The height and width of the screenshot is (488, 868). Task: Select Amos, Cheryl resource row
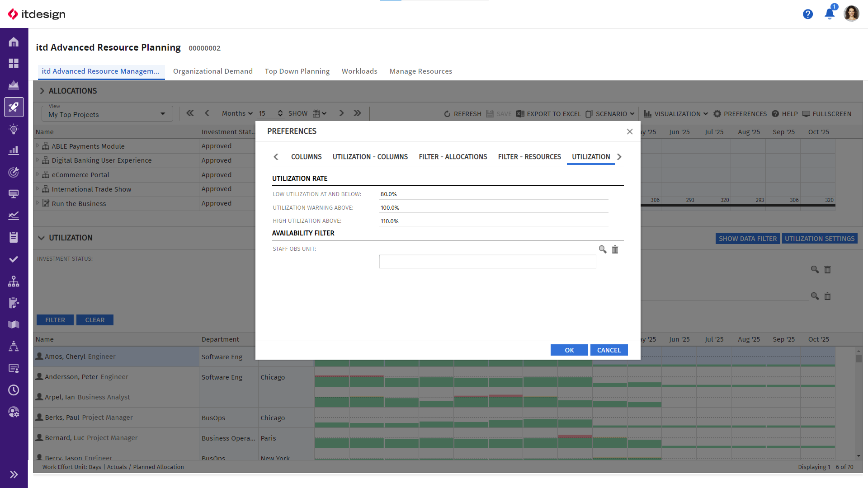116,357
